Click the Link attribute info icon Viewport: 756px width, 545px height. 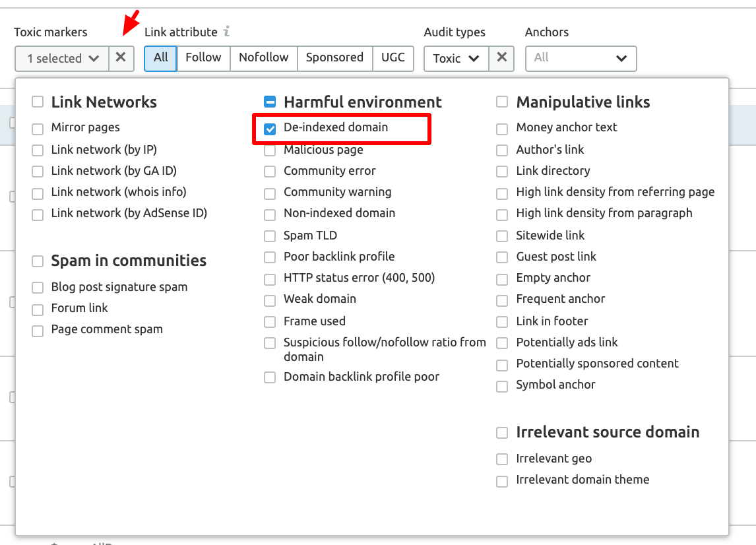(x=226, y=32)
